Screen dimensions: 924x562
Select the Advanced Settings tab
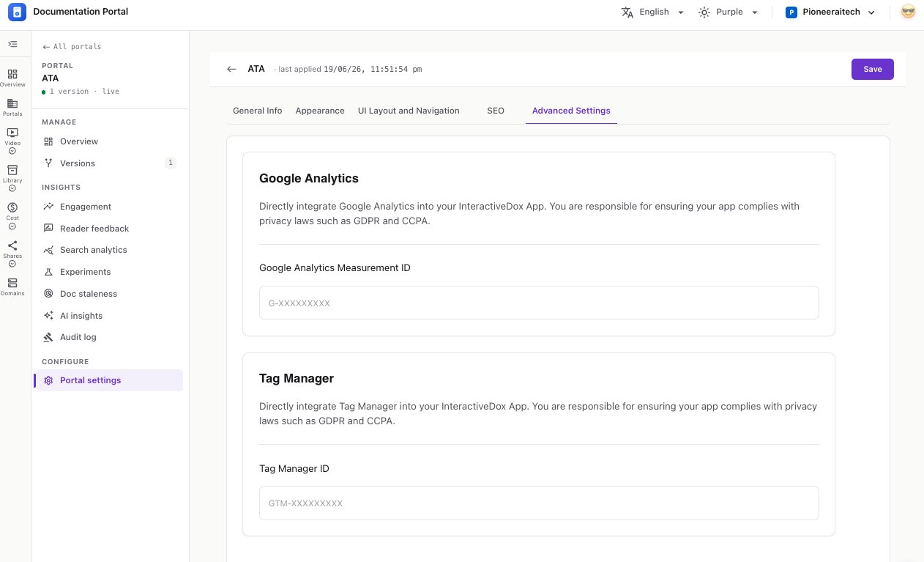coord(571,111)
